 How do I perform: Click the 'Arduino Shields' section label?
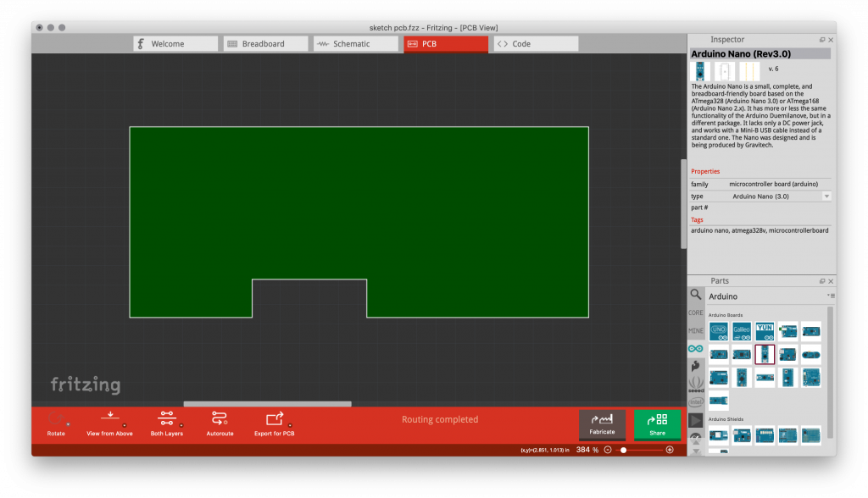(726, 419)
